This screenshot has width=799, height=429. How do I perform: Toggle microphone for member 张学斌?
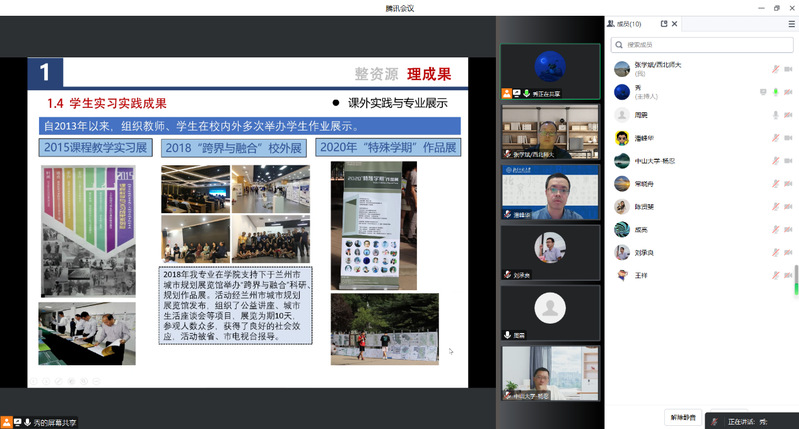[x=775, y=68]
